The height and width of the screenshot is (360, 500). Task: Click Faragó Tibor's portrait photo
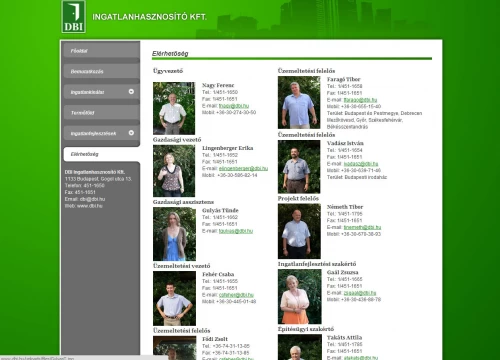[x=299, y=102]
